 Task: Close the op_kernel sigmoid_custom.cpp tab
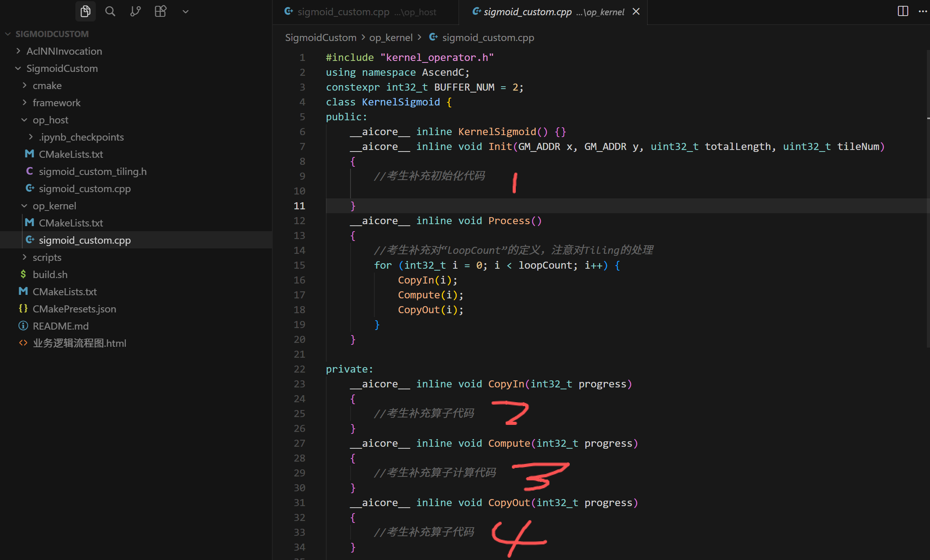tap(636, 12)
